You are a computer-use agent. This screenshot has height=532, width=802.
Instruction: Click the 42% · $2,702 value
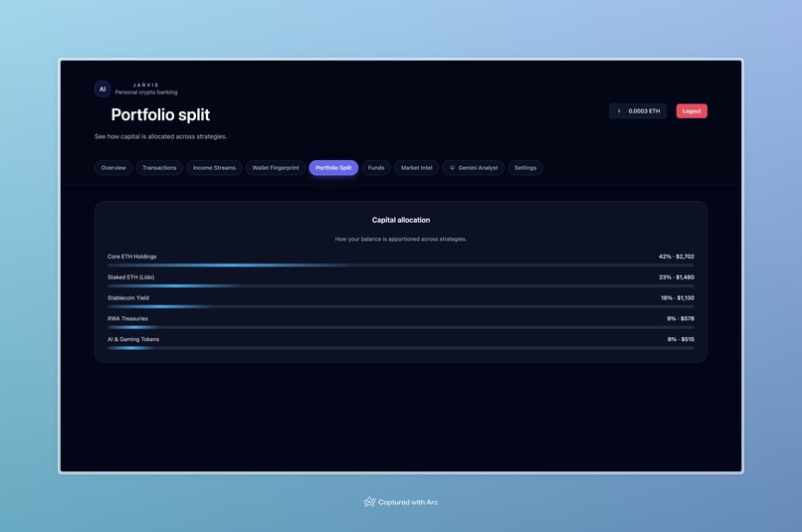(677, 257)
